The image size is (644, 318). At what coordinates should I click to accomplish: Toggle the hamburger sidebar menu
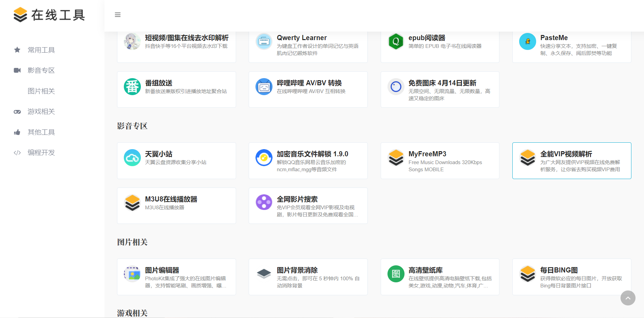point(118,15)
